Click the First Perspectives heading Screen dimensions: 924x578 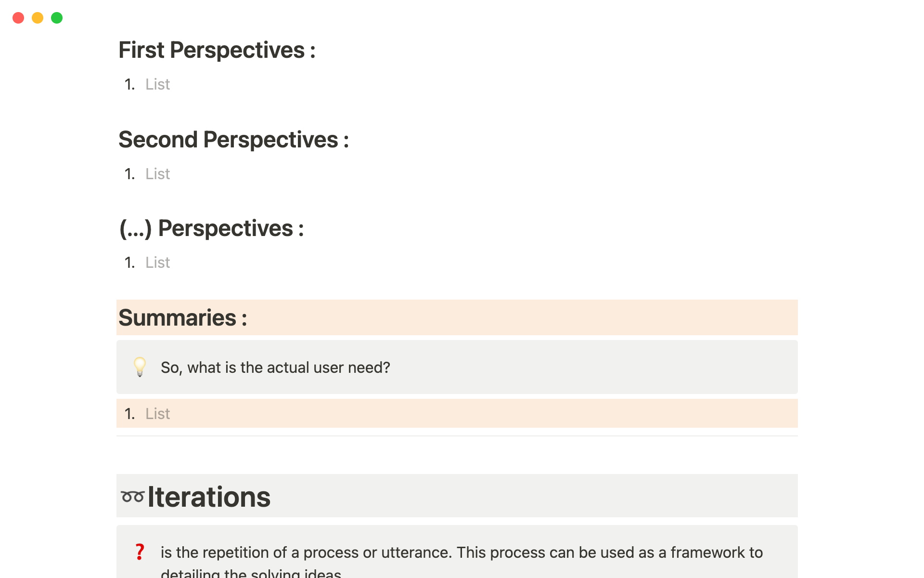point(217,50)
